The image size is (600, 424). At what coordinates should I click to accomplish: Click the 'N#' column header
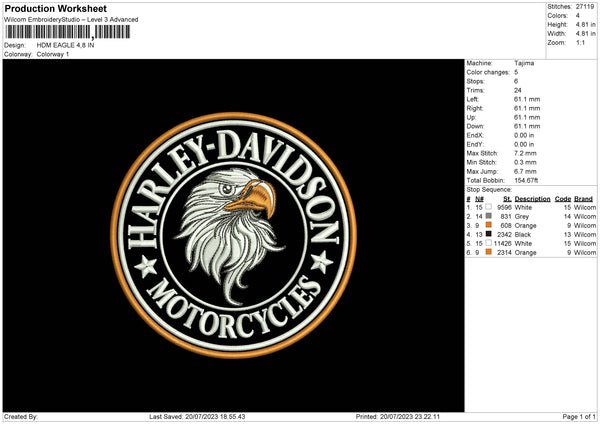coord(479,199)
